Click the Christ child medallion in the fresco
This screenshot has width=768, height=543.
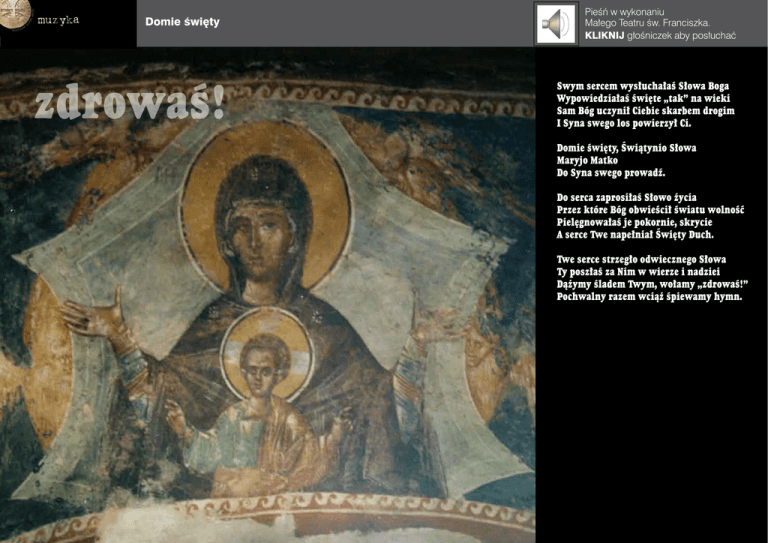[266, 355]
